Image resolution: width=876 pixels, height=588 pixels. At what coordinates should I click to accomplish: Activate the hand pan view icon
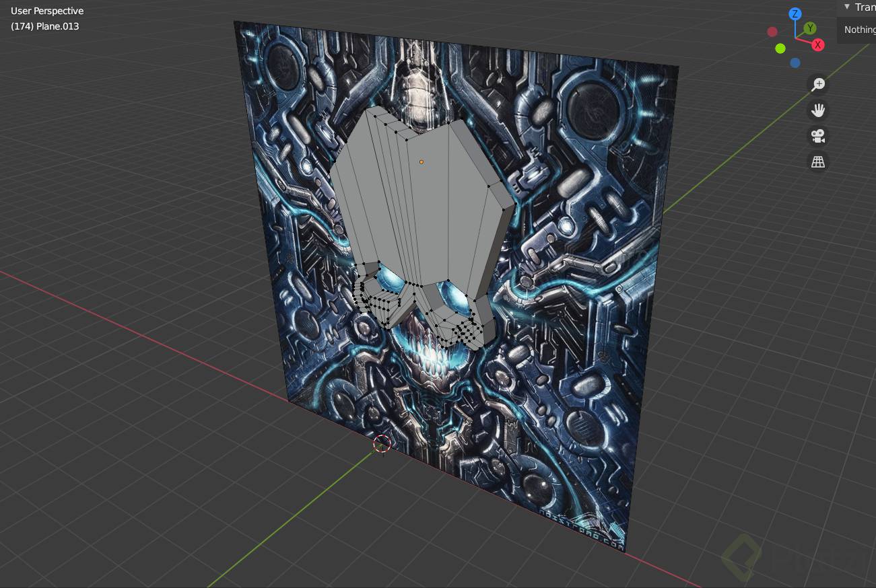click(x=817, y=110)
